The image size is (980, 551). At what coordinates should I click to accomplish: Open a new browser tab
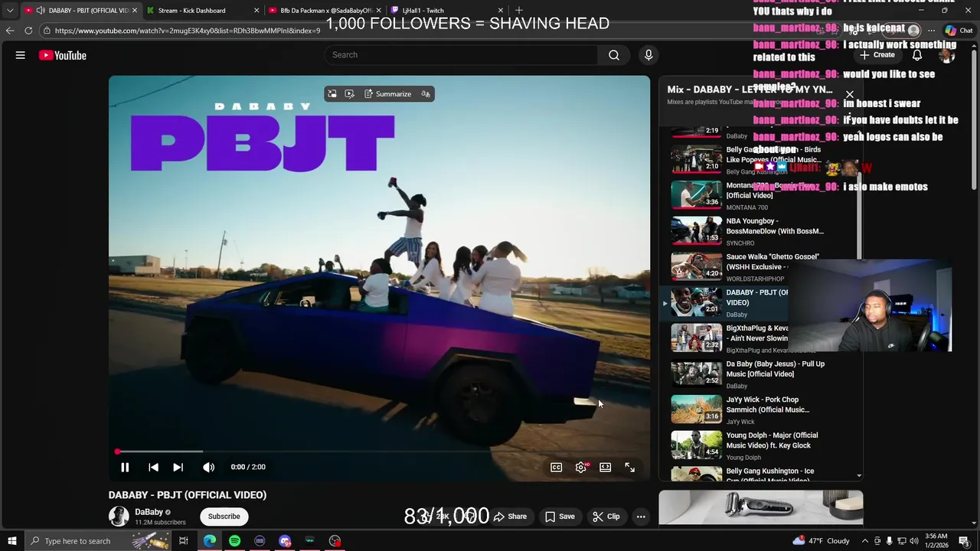point(519,11)
